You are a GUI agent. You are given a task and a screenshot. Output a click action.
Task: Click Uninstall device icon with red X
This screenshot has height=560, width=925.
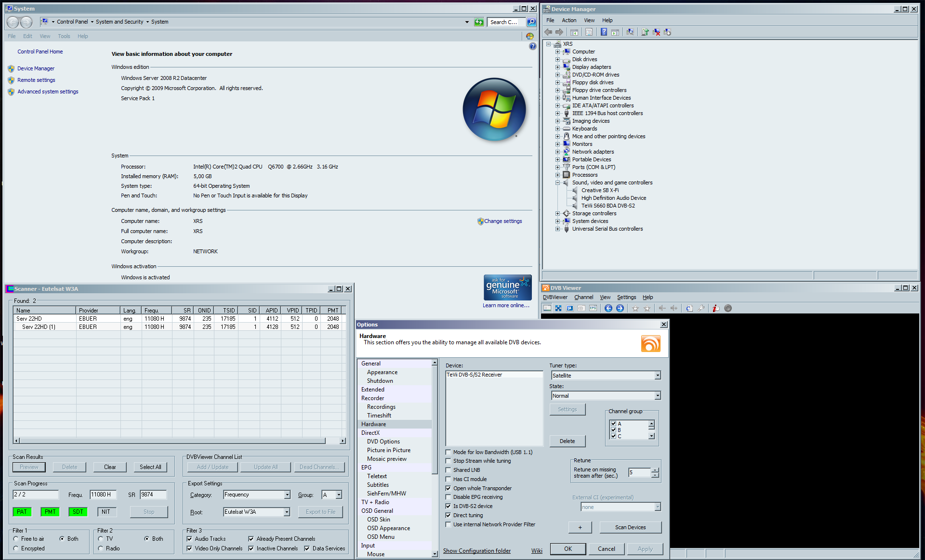tap(656, 32)
